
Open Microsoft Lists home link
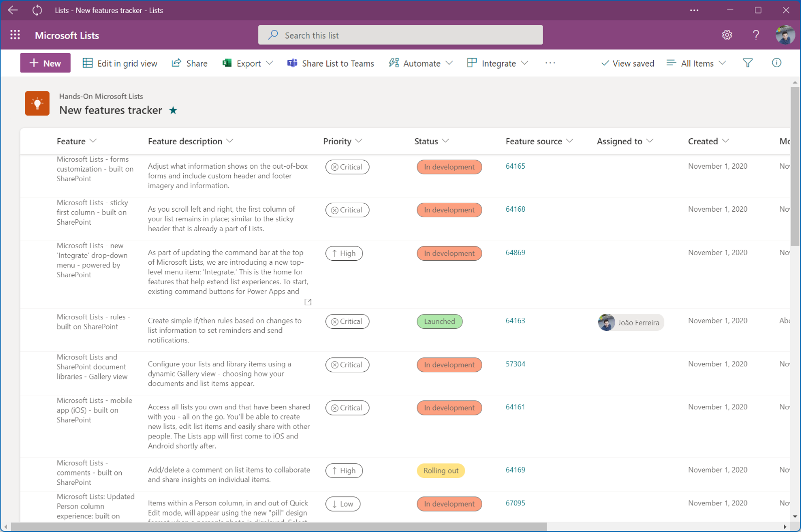click(x=67, y=36)
